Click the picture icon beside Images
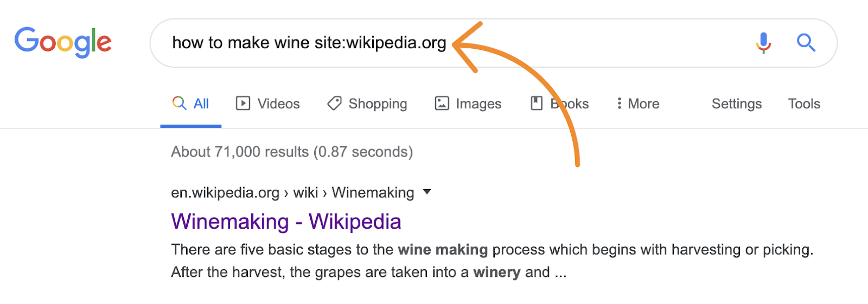 [442, 103]
